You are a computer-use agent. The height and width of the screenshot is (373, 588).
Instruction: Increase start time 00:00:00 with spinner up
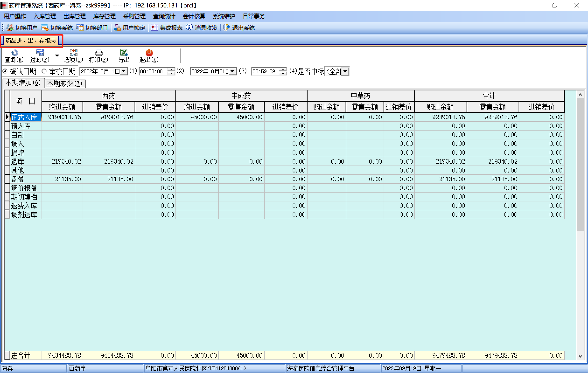click(x=172, y=69)
